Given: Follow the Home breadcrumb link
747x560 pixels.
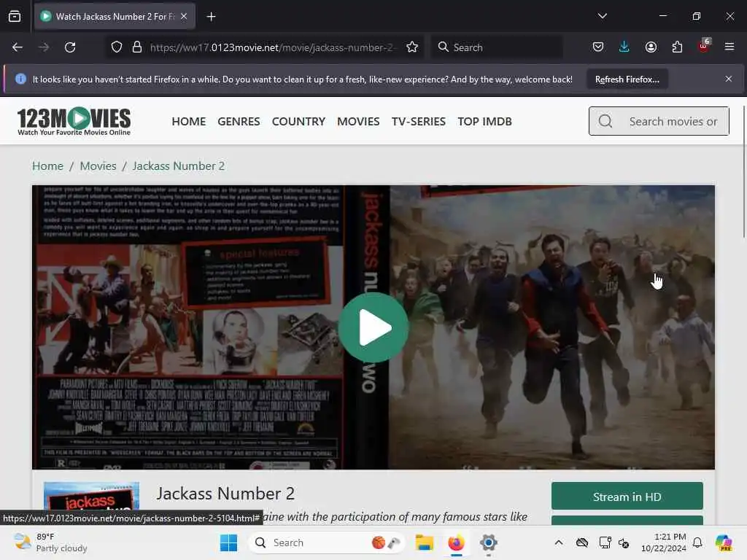Looking at the screenshot, I should (x=47, y=166).
